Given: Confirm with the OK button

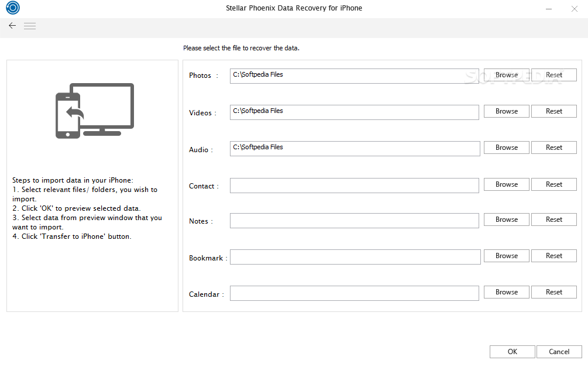Looking at the screenshot, I should (513, 352).
